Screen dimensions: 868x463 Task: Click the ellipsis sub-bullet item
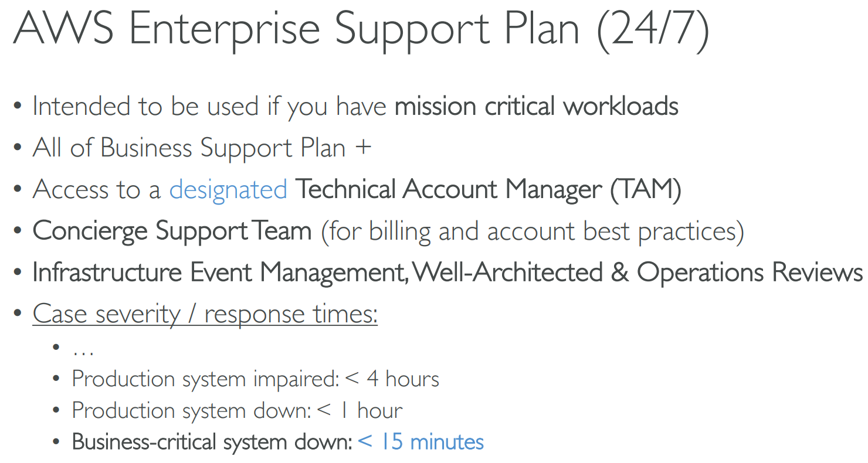pos(83,349)
